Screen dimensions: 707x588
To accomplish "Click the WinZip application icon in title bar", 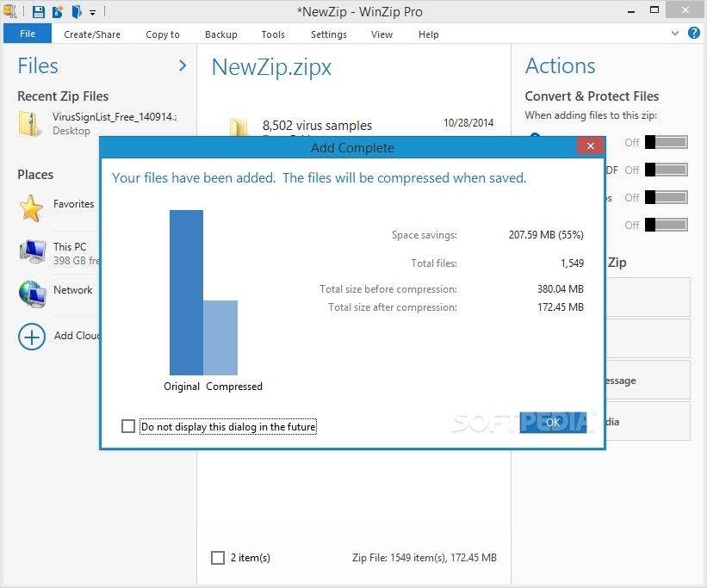I will (10, 11).
